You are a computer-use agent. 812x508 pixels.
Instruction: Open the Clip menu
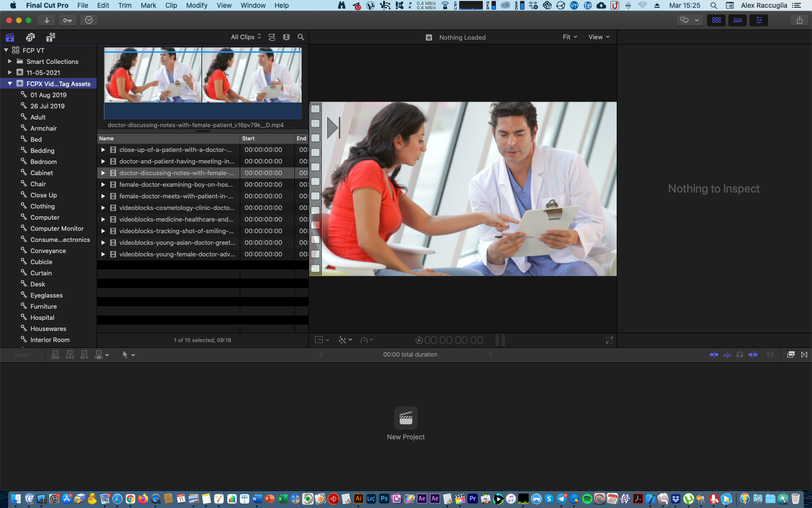coord(171,5)
